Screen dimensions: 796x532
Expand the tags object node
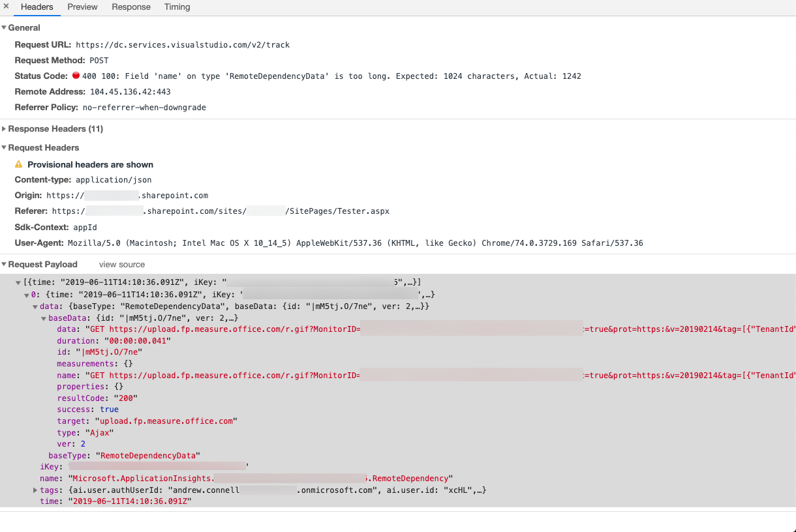coord(35,490)
